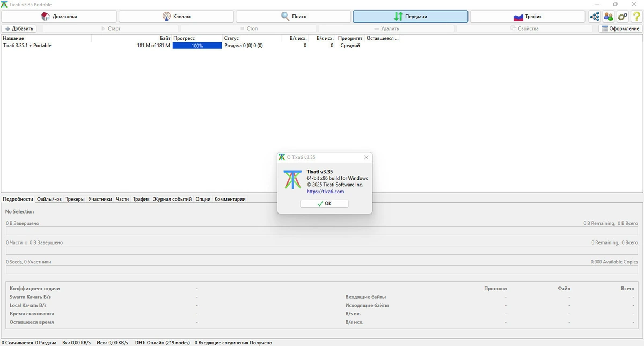Screen dimensions: 644x346
Task: Switch to the Части tab
Action: [x=122, y=199]
